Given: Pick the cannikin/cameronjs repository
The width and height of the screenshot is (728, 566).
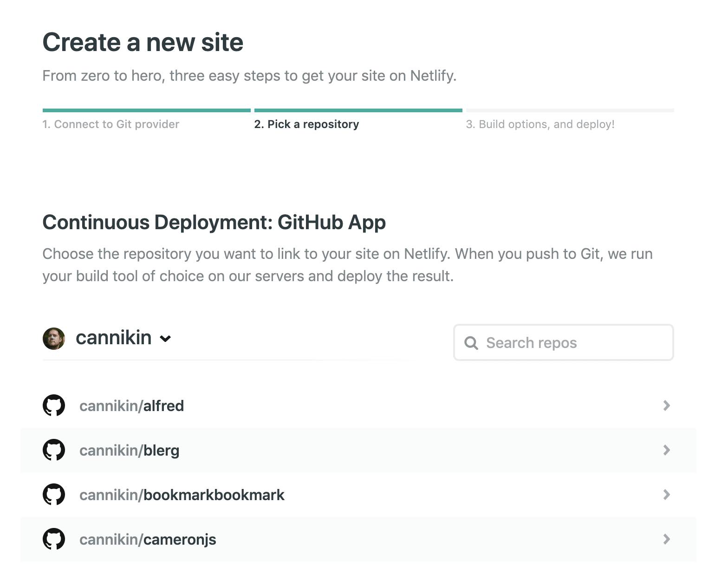Looking at the screenshot, I should 358,539.
